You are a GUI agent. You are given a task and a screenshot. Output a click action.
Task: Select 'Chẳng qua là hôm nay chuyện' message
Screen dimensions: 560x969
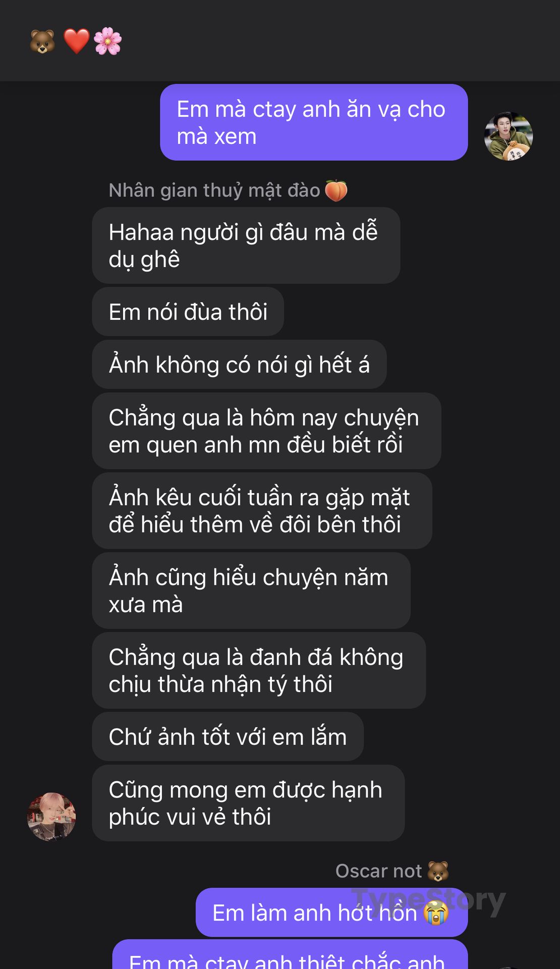pos(266,431)
